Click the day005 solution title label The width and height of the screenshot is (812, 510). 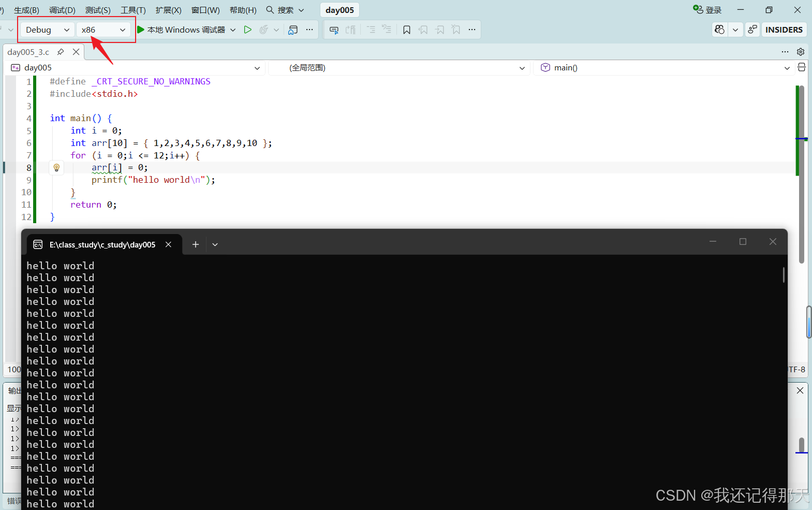click(x=339, y=10)
